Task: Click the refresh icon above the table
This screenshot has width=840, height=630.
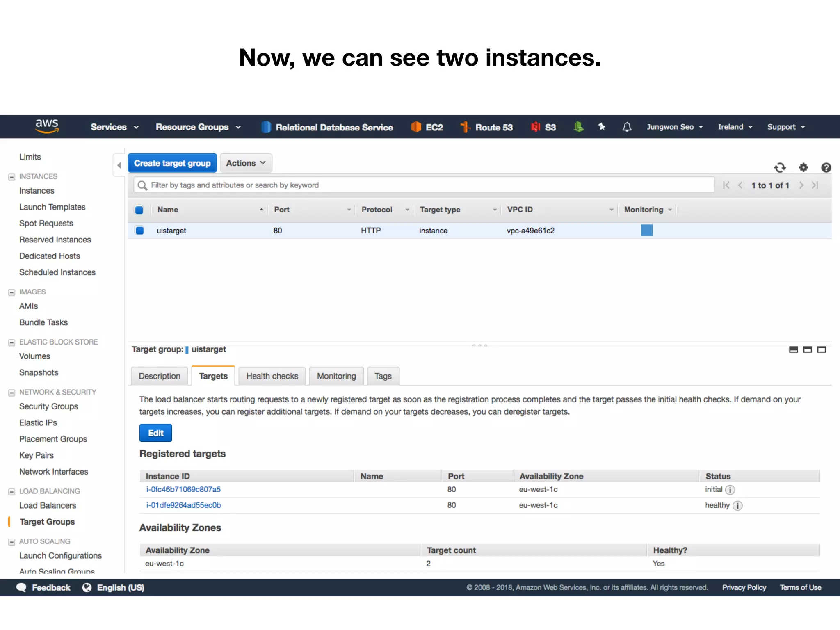Action: [x=780, y=167]
